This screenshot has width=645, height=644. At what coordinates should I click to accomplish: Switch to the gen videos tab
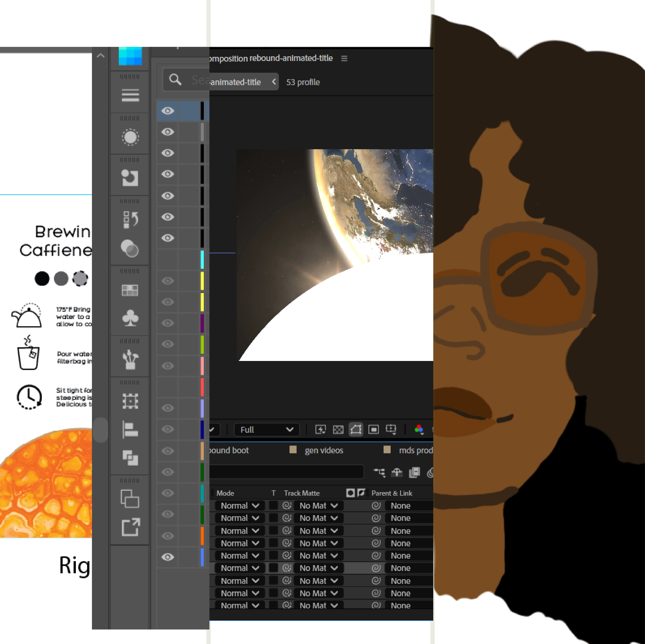click(324, 450)
